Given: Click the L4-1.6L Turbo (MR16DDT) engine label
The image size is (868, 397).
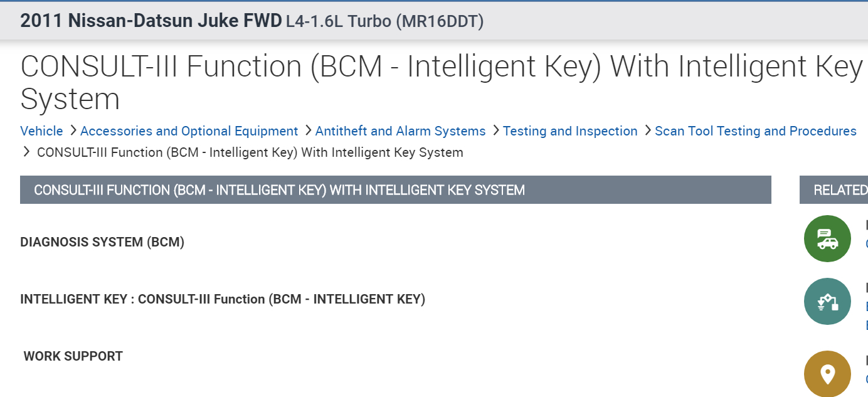Looking at the screenshot, I should click(x=384, y=21).
